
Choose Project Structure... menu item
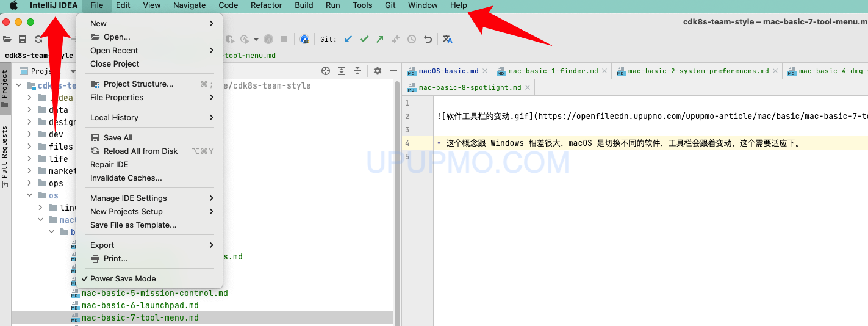click(x=149, y=84)
